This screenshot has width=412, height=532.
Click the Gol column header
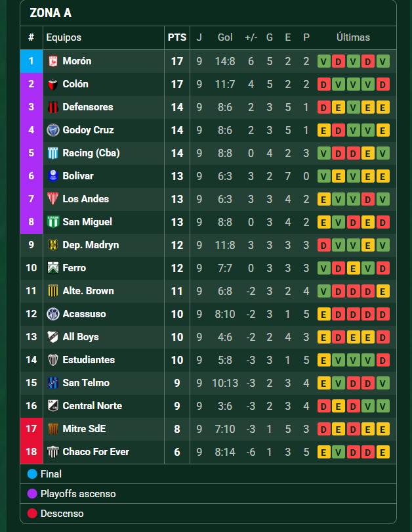click(x=225, y=37)
